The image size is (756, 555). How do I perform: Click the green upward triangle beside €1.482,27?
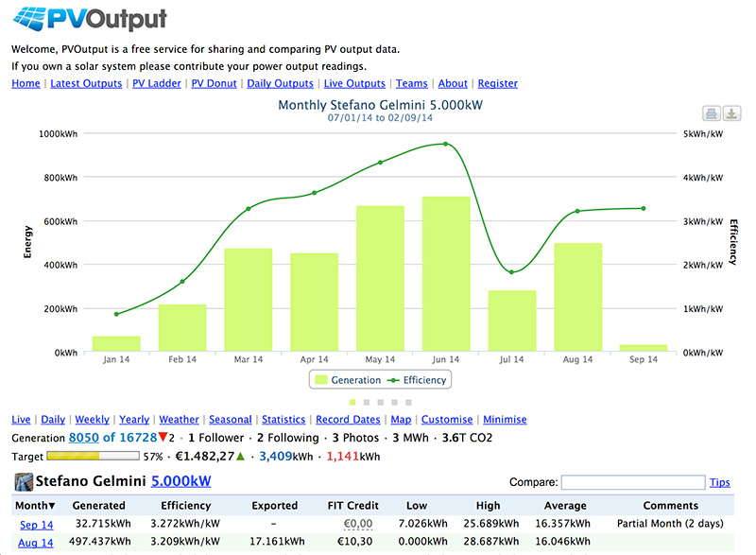click(241, 456)
